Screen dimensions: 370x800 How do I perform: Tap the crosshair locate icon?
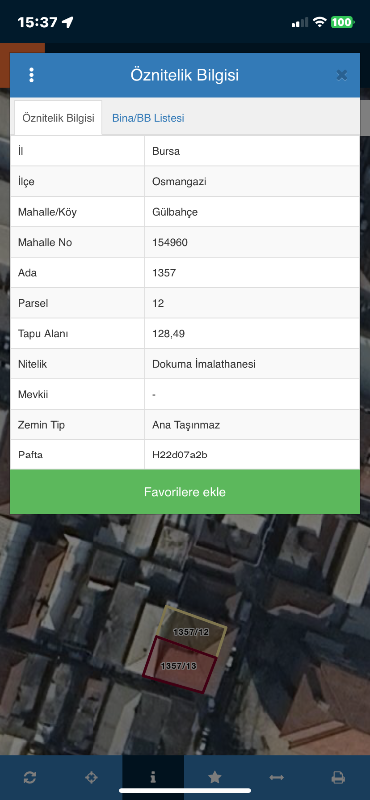coord(91,777)
